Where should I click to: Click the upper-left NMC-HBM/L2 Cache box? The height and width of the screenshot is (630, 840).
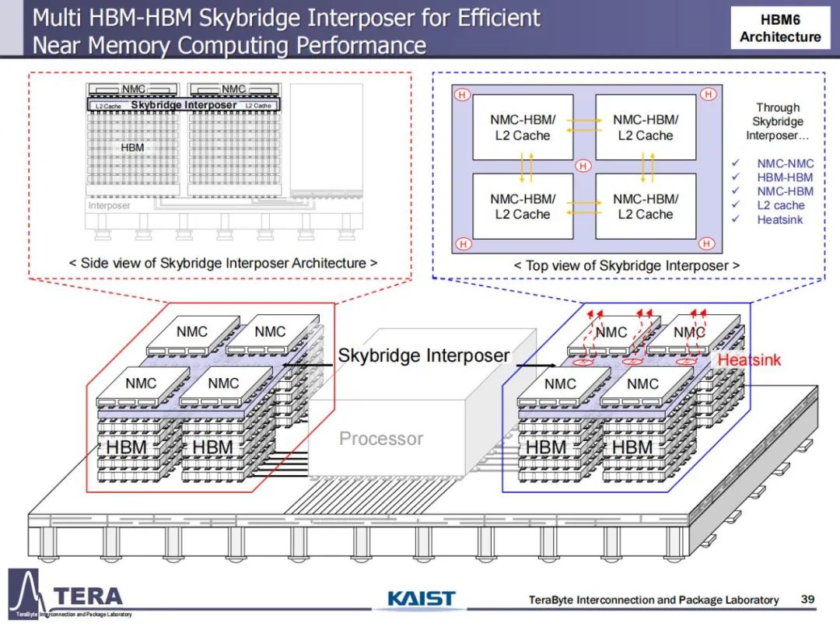pos(523,128)
